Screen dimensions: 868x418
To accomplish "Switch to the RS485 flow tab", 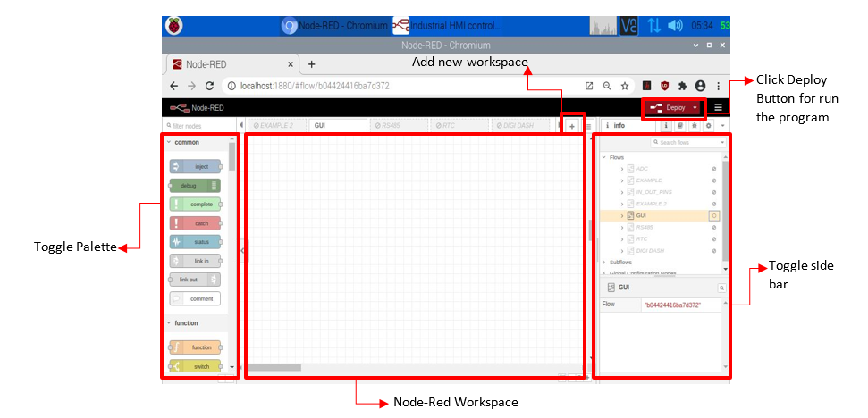I will click(391, 126).
